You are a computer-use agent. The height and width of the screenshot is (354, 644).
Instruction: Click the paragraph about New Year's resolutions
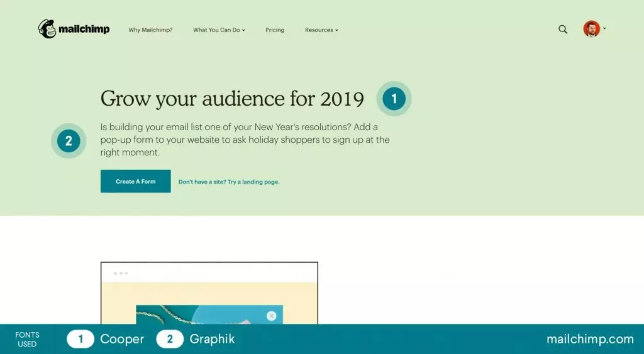coord(245,140)
